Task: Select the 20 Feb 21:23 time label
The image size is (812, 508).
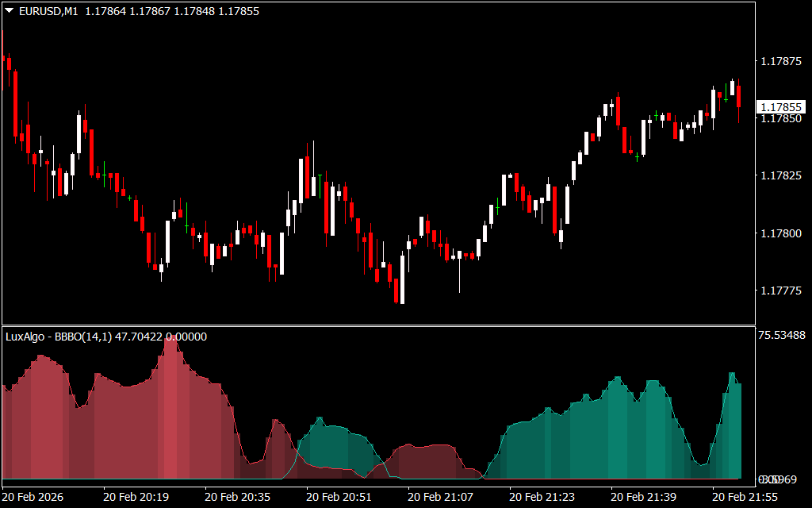Action: (542, 496)
